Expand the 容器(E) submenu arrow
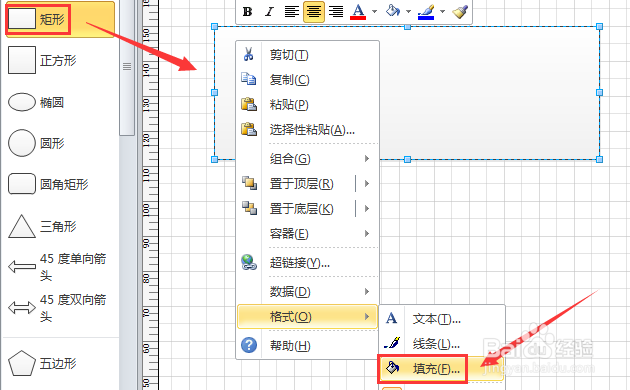Image resolution: width=630 pixels, height=390 pixels. [x=367, y=233]
